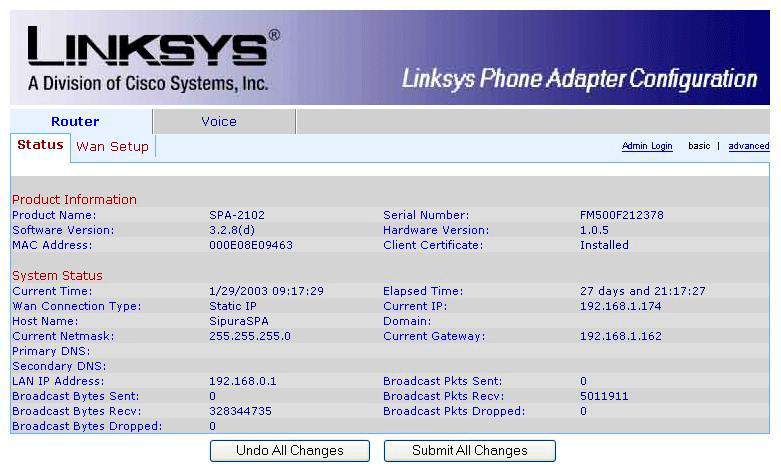The height and width of the screenshot is (466, 781).
Task: Click the System Status heading
Action: 57,276
